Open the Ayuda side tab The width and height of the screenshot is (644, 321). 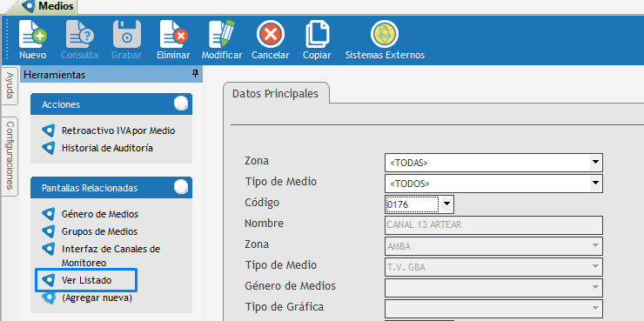click(x=10, y=86)
